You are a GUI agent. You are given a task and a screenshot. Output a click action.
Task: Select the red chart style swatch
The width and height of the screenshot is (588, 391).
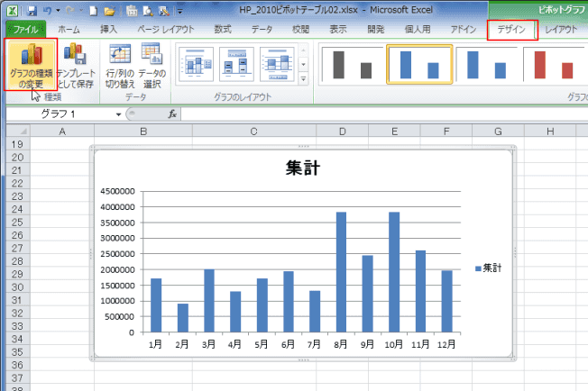pyautogui.click(x=554, y=65)
